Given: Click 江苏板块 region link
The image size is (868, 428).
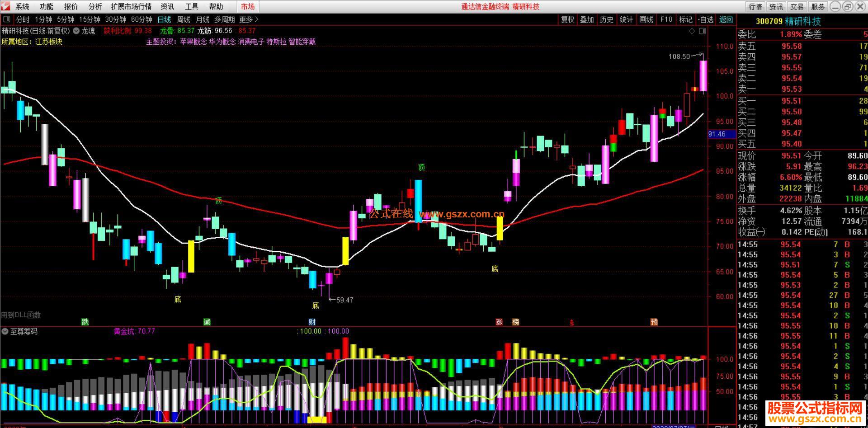Looking at the screenshot, I should point(49,42).
